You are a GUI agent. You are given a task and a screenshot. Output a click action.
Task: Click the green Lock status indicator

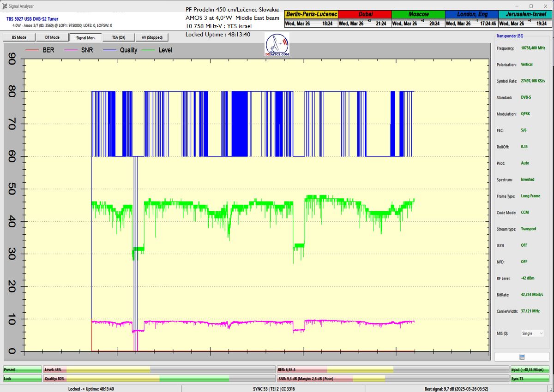pos(22,379)
